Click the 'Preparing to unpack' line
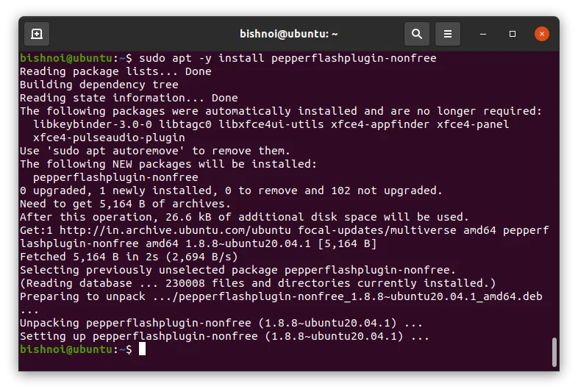The image size is (578, 392). [x=281, y=297]
